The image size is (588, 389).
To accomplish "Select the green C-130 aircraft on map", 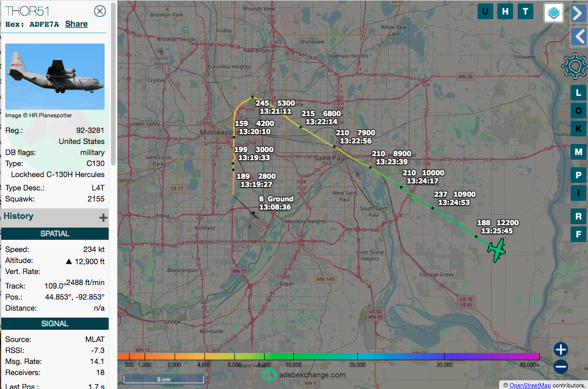I will tap(497, 250).
